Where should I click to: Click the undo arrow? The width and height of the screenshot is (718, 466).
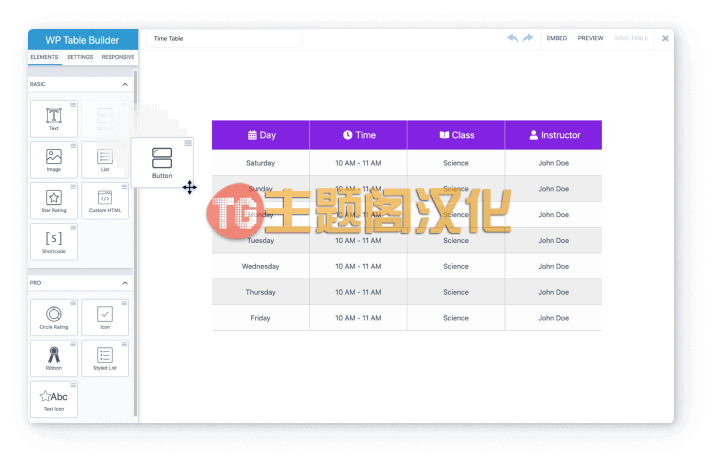512,38
